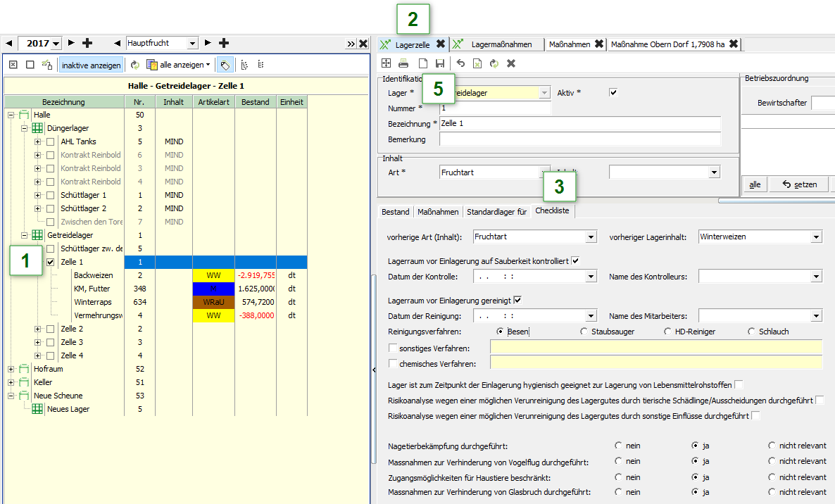The width and height of the screenshot is (835, 504).
Task: Click the print icon in Lagerzelle toolbar
Action: click(x=403, y=63)
